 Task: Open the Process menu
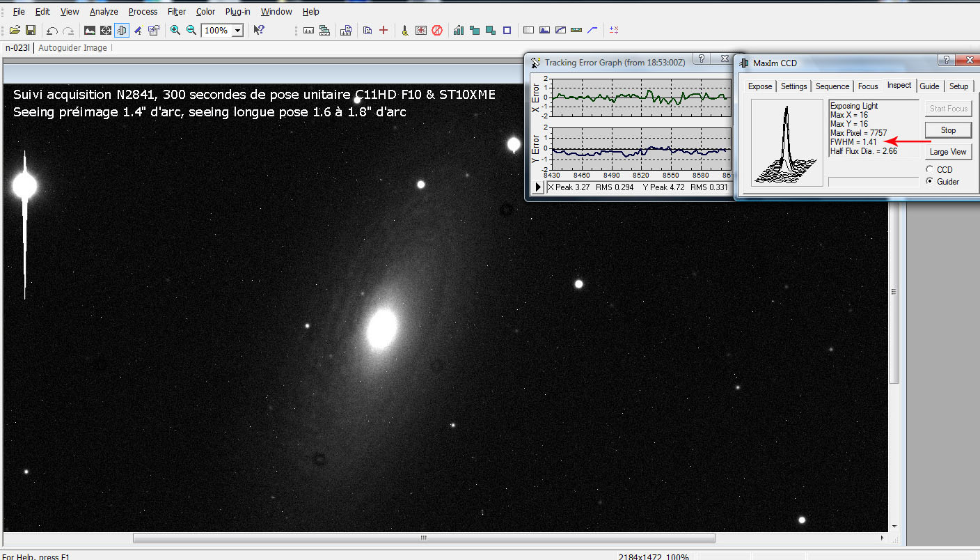143,12
